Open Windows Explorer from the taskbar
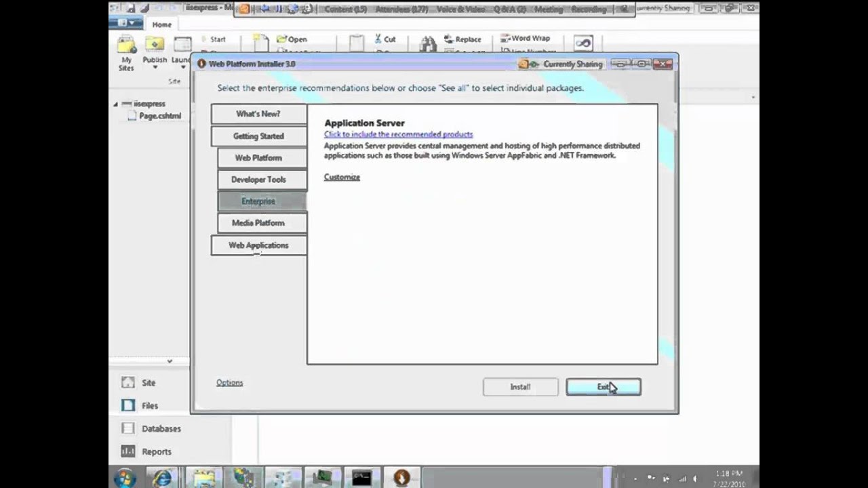The height and width of the screenshot is (488, 868). tap(203, 478)
